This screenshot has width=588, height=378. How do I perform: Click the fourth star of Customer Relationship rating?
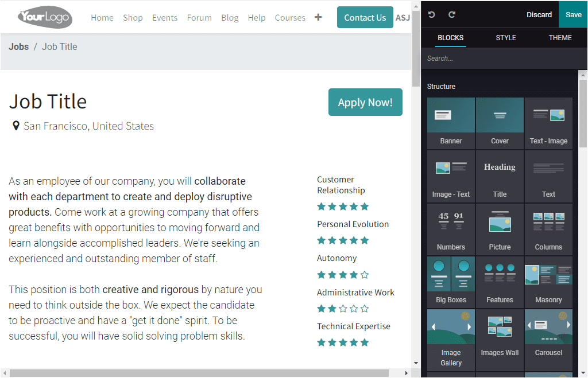point(354,206)
